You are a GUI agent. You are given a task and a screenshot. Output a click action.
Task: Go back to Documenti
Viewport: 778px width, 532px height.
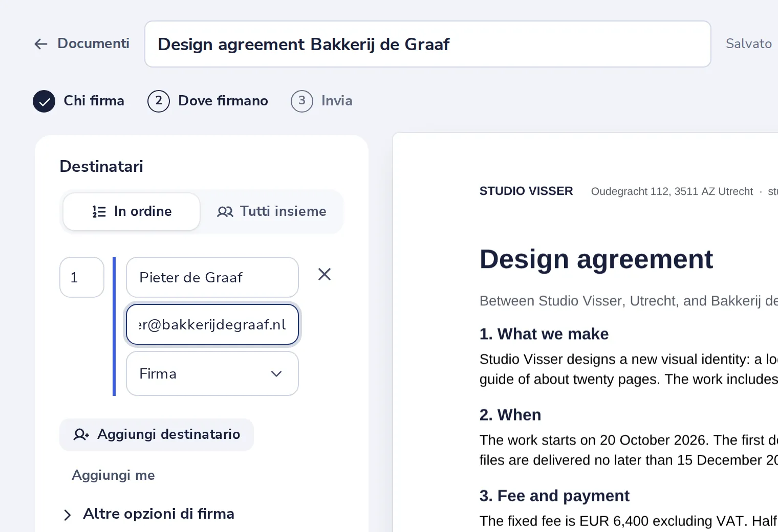(82, 43)
